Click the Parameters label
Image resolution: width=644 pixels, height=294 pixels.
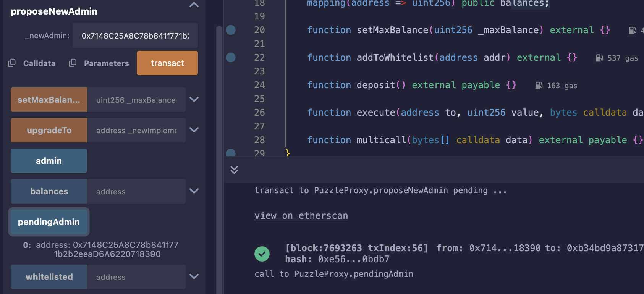pos(107,63)
